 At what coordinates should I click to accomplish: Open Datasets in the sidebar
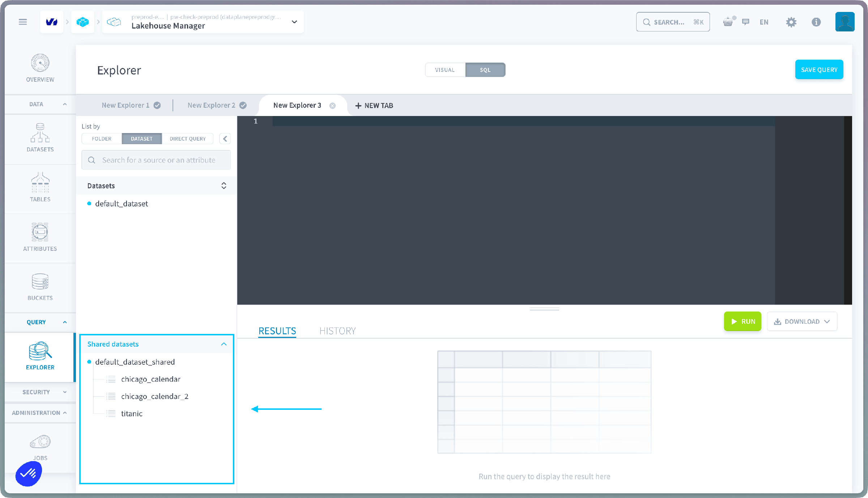[x=40, y=138]
